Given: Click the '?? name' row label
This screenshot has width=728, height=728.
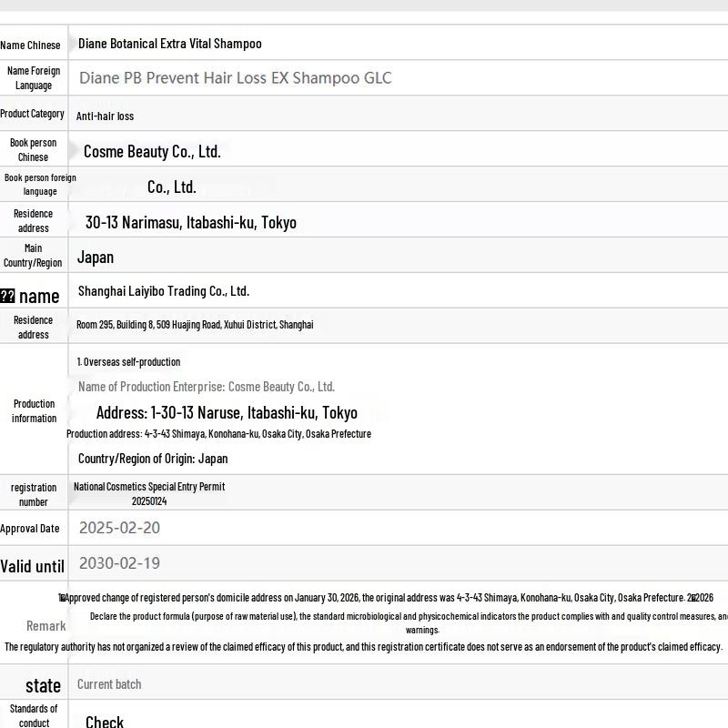Looking at the screenshot, I should (x=30, y=297).
